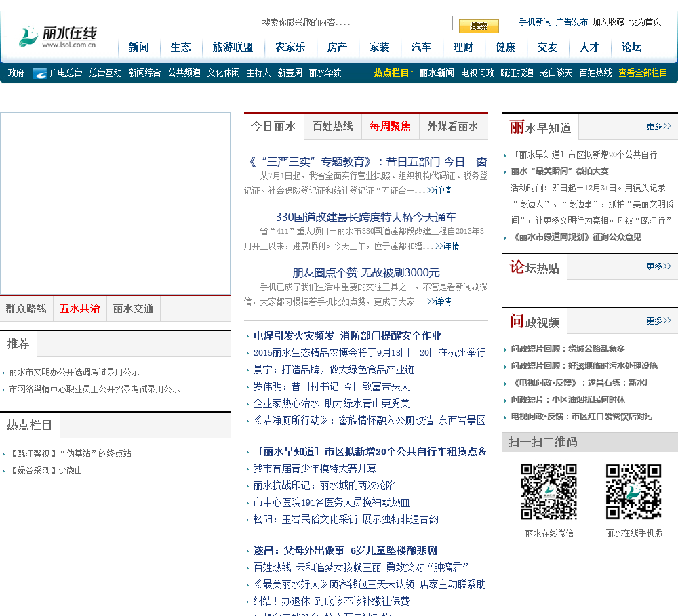This screenshot has width=678, height=616.
Task: Open the 330国道改建最长跨度特大桥今天通车 headline
Action: (x=365, y=217)
